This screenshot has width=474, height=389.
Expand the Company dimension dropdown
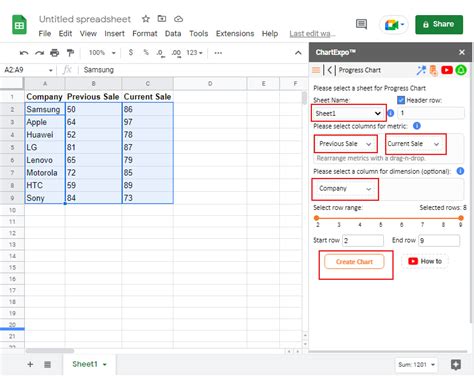(x=345, y=189)
